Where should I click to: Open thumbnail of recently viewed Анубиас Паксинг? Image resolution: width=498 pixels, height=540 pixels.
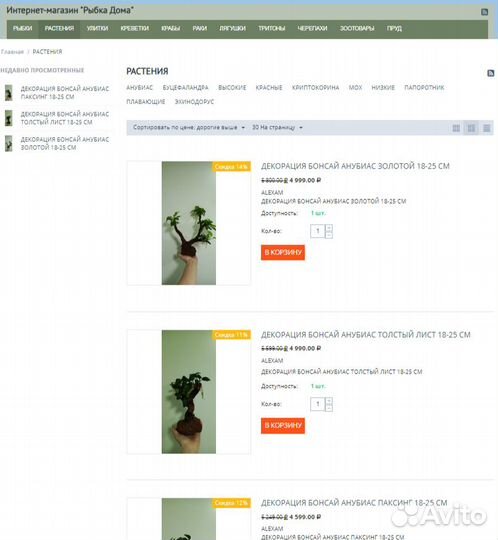(x=9, y=93)
